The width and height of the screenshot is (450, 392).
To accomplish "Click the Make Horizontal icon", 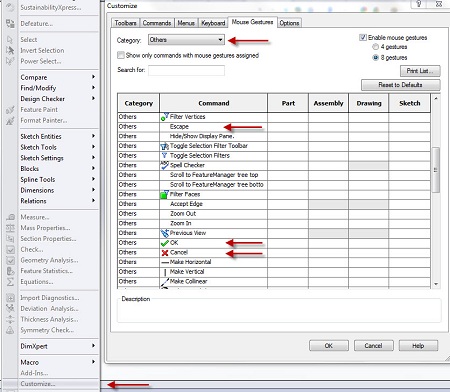I will coord(165,262).
